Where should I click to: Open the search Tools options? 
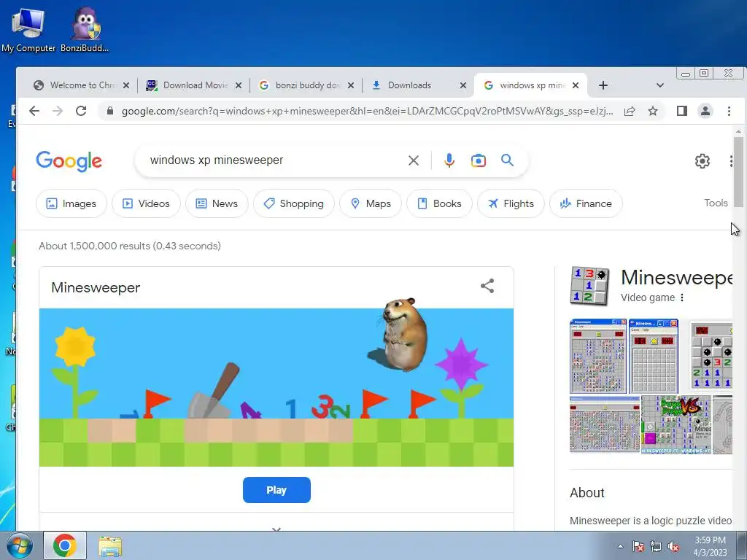tap(716, 203)
